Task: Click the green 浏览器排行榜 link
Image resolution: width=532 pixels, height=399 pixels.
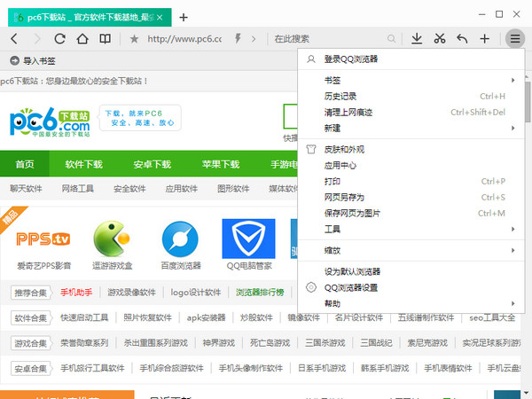Action: (x=260, y=292)
